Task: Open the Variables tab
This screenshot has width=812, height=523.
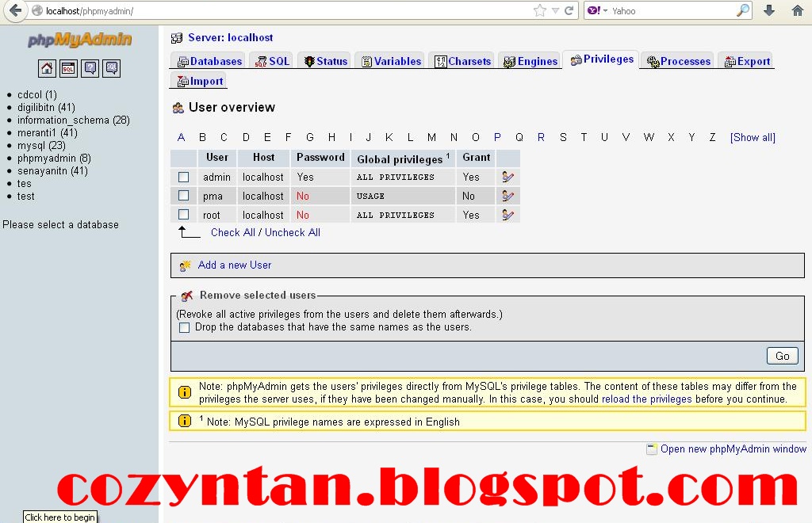Action: pos(391,61)
